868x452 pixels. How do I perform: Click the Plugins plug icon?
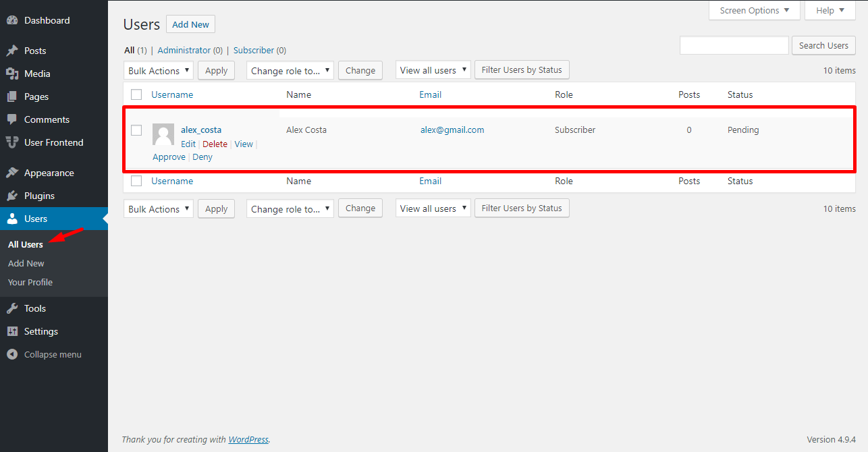pos(12,196)
